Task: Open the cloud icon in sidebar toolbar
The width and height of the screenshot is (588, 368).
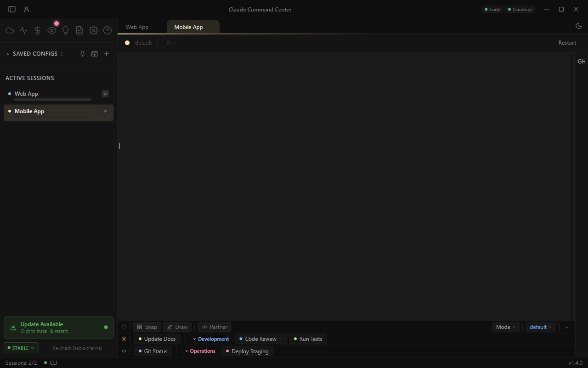Action: pyautogui.click(x=10, y=30)
